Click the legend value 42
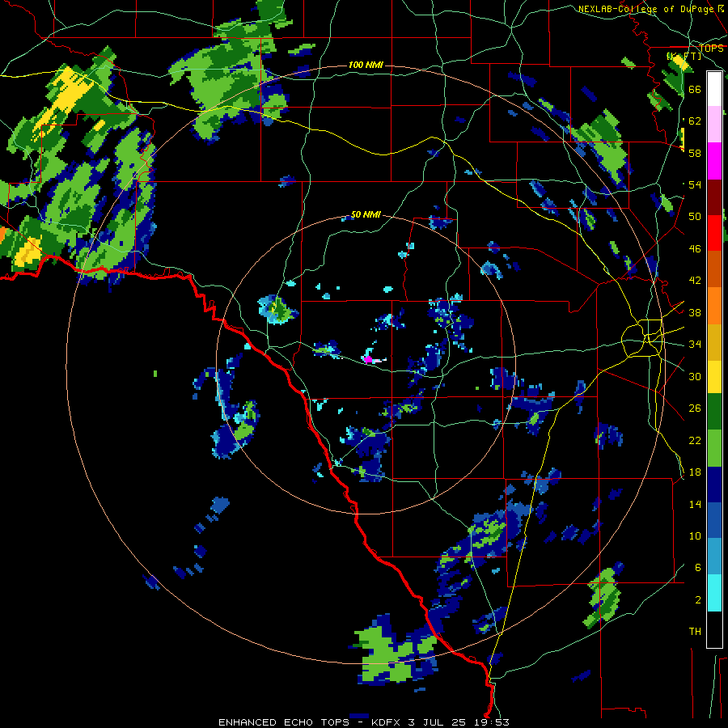Viewport: 728px width, 728px height. (x=695, y=281)
